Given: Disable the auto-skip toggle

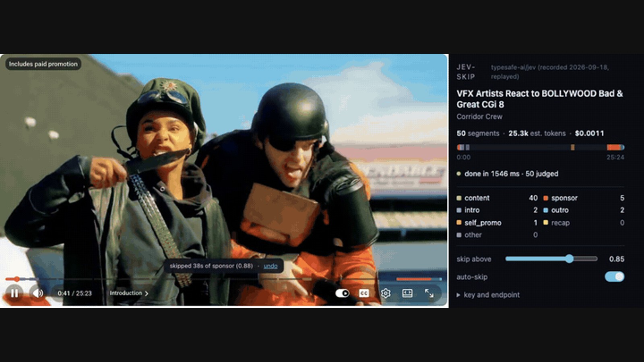Looking at the screenshot, I should tap(614, 277).
